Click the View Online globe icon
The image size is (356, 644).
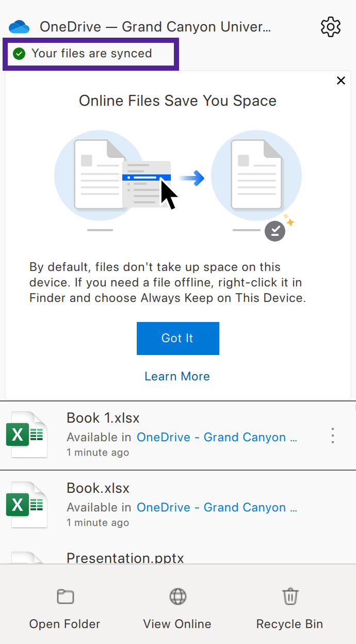click(178, 597)
